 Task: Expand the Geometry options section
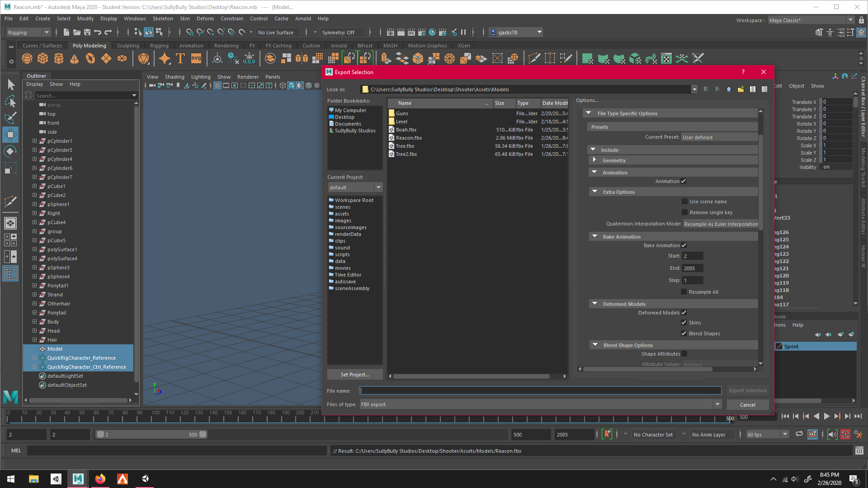coord(594,160)
